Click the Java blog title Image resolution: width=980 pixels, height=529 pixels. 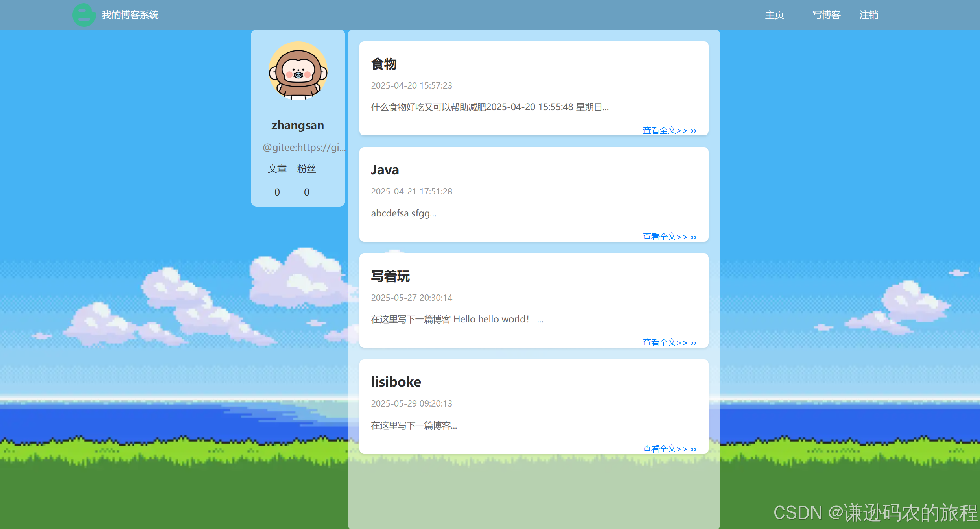pyautogui.click(x=385, y=170)
